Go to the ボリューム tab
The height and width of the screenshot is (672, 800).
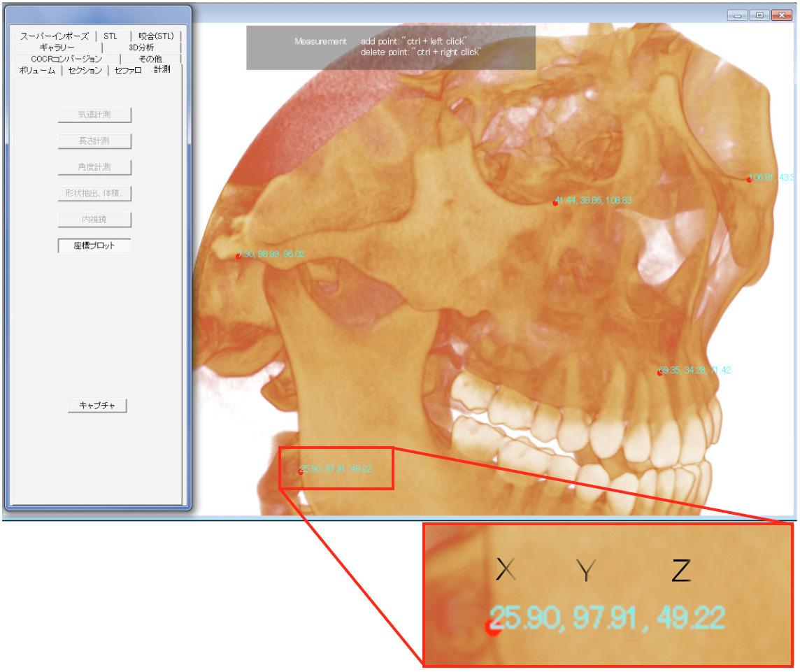[x=37, y=70]
